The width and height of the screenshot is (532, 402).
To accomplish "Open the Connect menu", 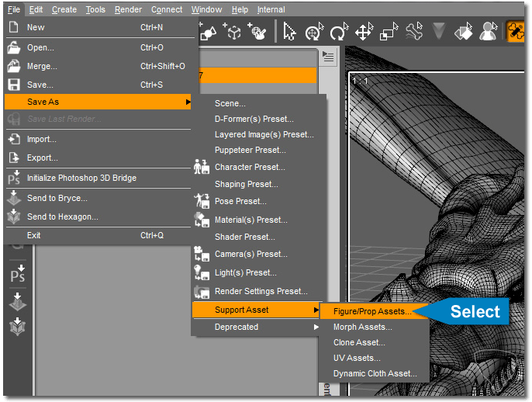I will 167,9.
